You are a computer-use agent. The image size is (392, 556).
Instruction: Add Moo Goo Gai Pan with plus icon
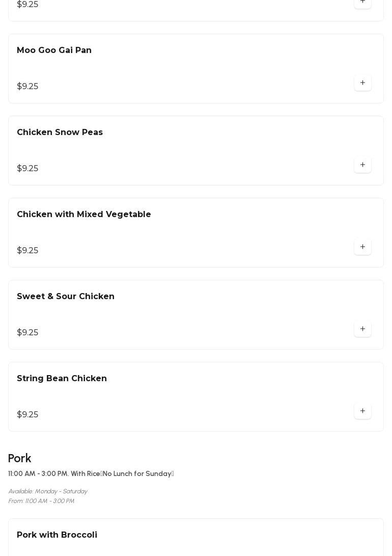tap(362, 83)
